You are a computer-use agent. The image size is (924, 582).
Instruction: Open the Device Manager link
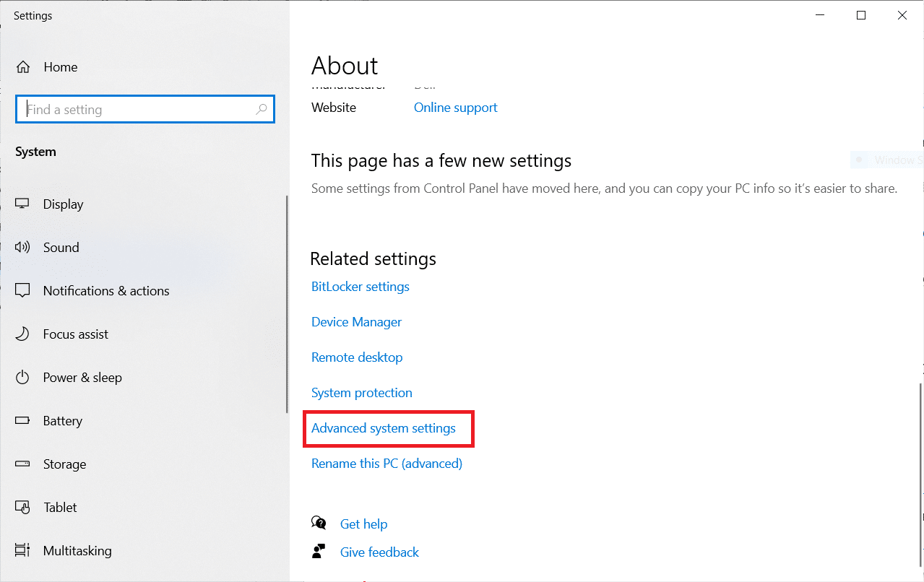coord(356,322)
